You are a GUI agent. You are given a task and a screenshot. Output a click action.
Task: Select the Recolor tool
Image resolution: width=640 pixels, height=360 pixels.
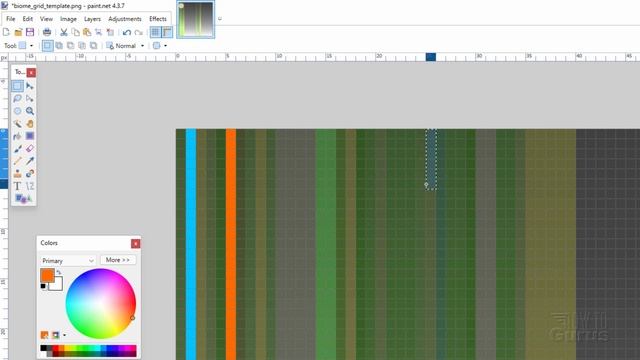30,174
